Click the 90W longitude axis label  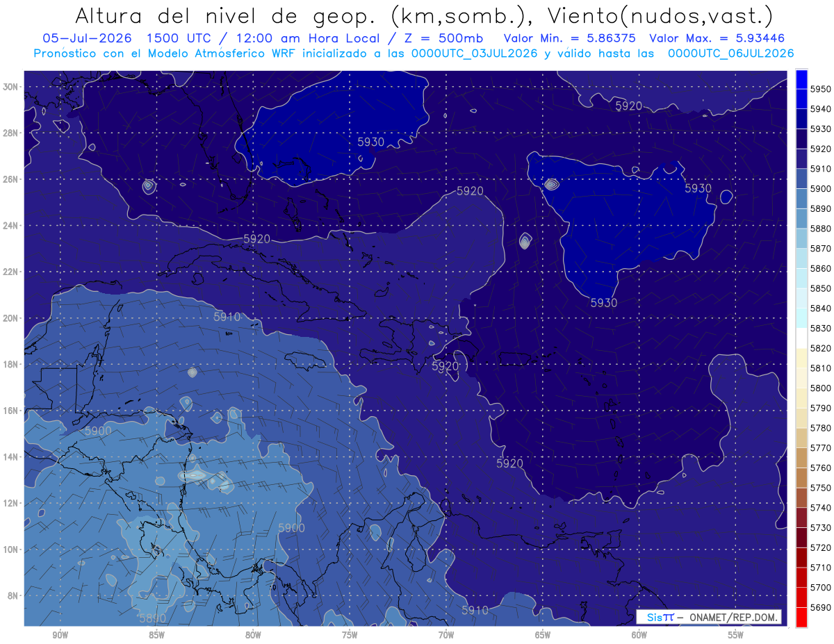click(60, 635)
